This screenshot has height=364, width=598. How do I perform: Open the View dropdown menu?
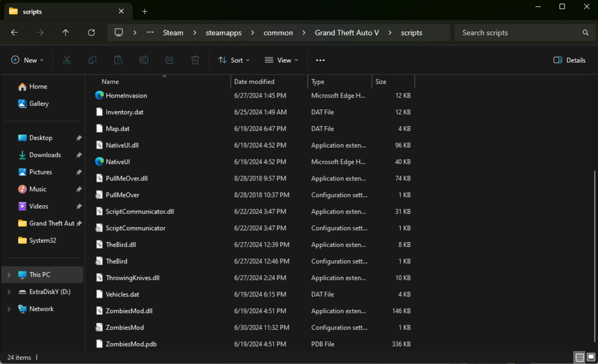pyautogui.click(x=281, y=60)
